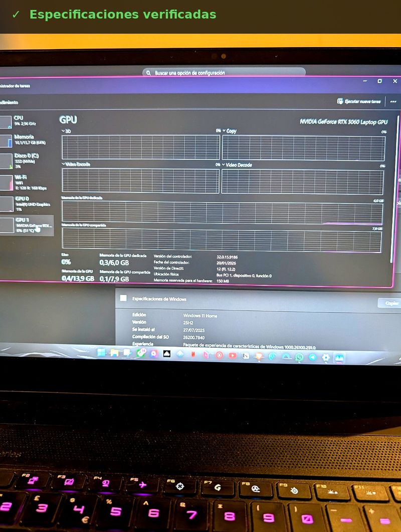Click the Copiar button in Settings

[x=390, y=303]
